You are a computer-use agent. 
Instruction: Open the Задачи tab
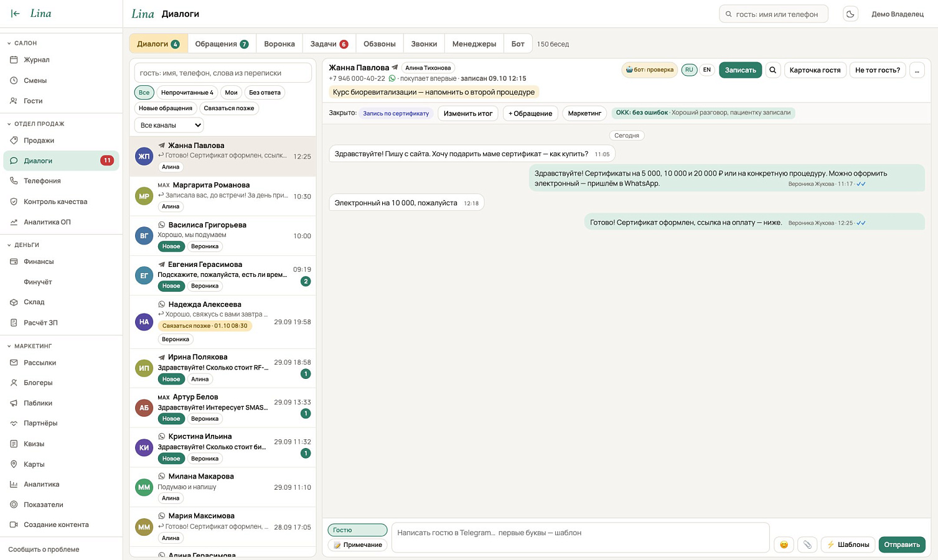click(x=329, y=44)
